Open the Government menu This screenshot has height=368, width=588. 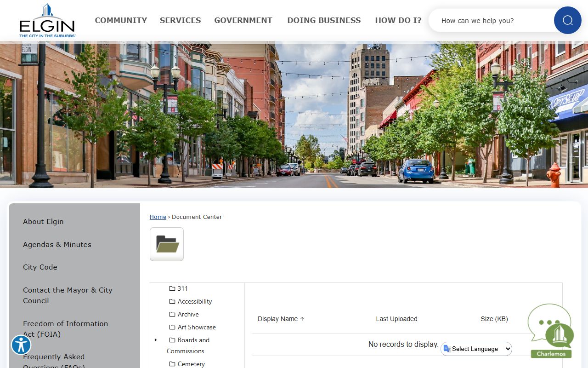coord(243,20)
